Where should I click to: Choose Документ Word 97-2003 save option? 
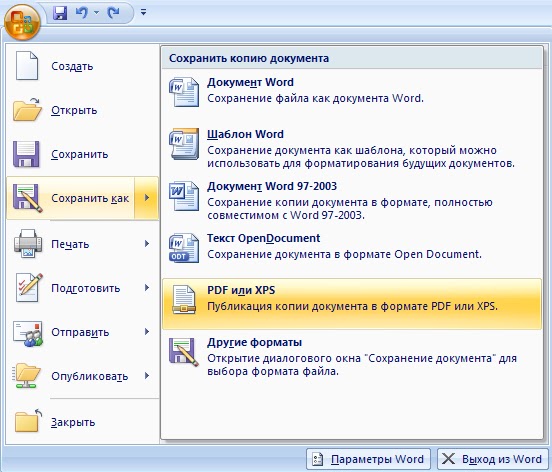tap(352, 201)
